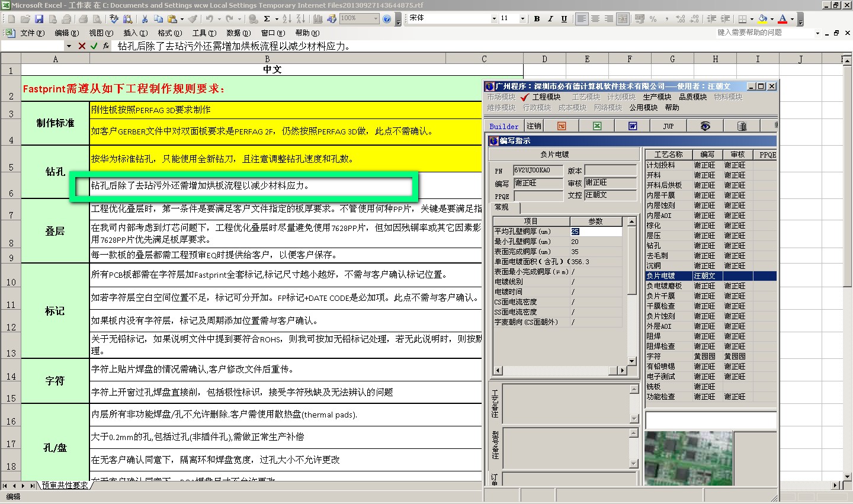This screenshot has width=853, height=504.
Task: Open the 生产模块 menu in the 广州程序 window
Action: click(x=657, y=97)
